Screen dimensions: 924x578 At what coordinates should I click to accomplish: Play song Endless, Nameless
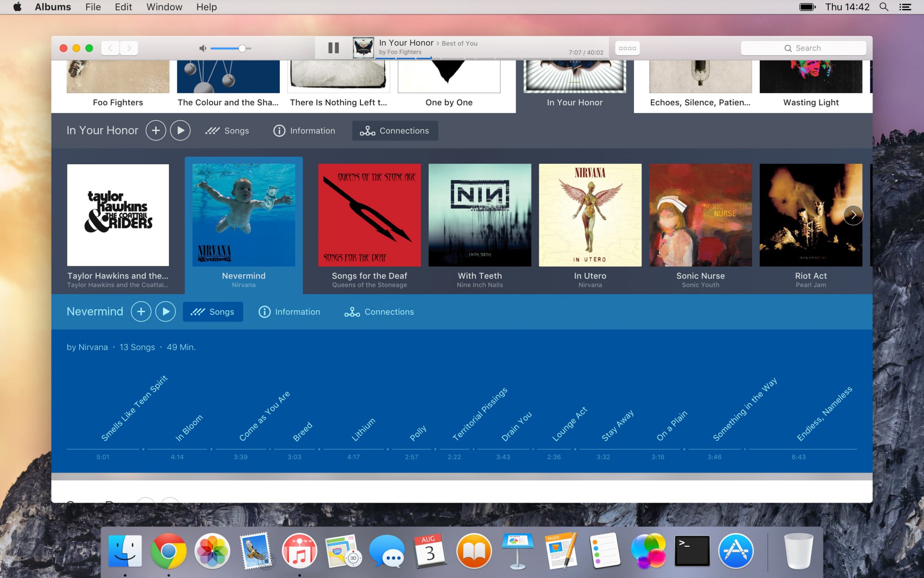[x=824, y=414]
